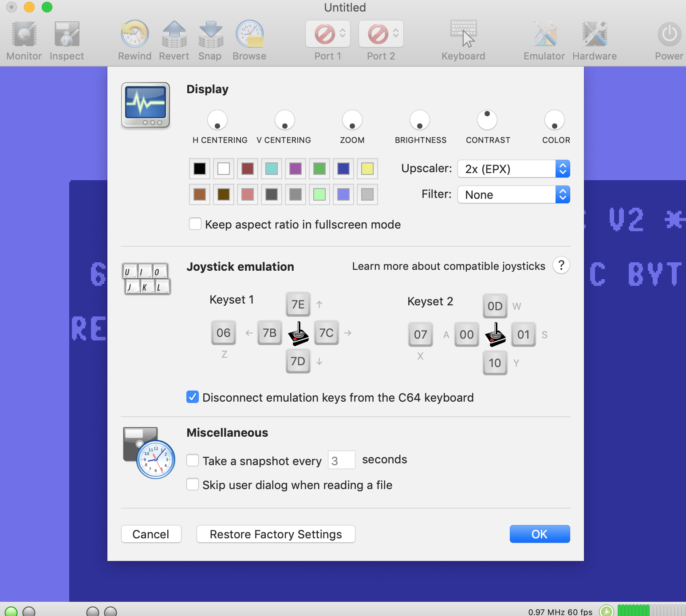
Task: Select the light blue color swatch
Action: point(343,194)
